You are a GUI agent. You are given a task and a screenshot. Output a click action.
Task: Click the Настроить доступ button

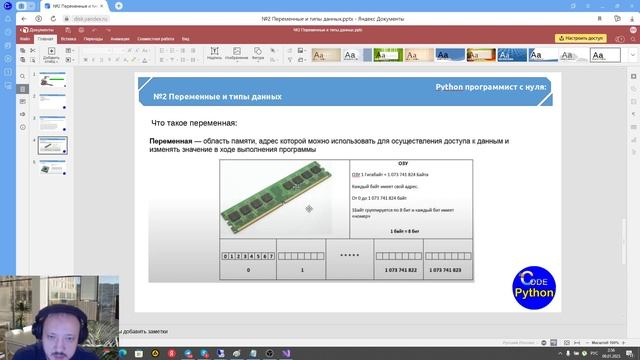(580, 38)
